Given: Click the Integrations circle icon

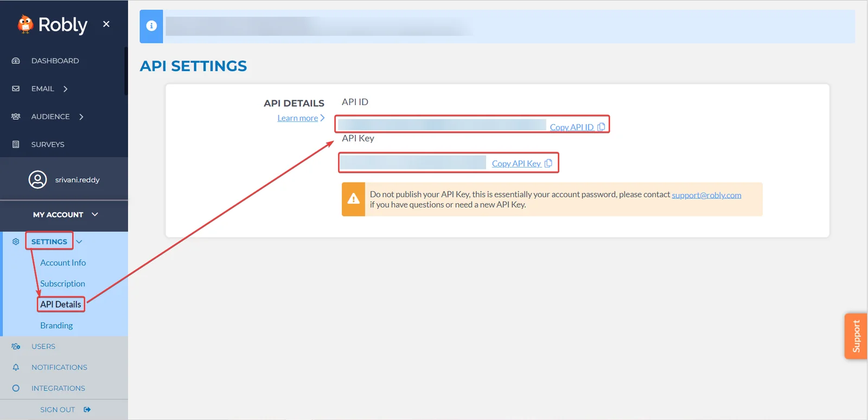Looking at the screenshot, I should 16,388.
